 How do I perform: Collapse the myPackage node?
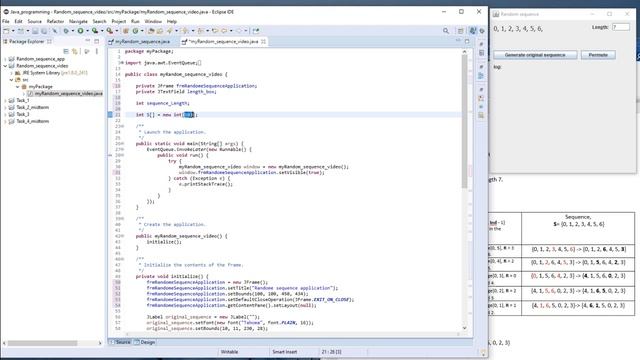tap(18, 87)
